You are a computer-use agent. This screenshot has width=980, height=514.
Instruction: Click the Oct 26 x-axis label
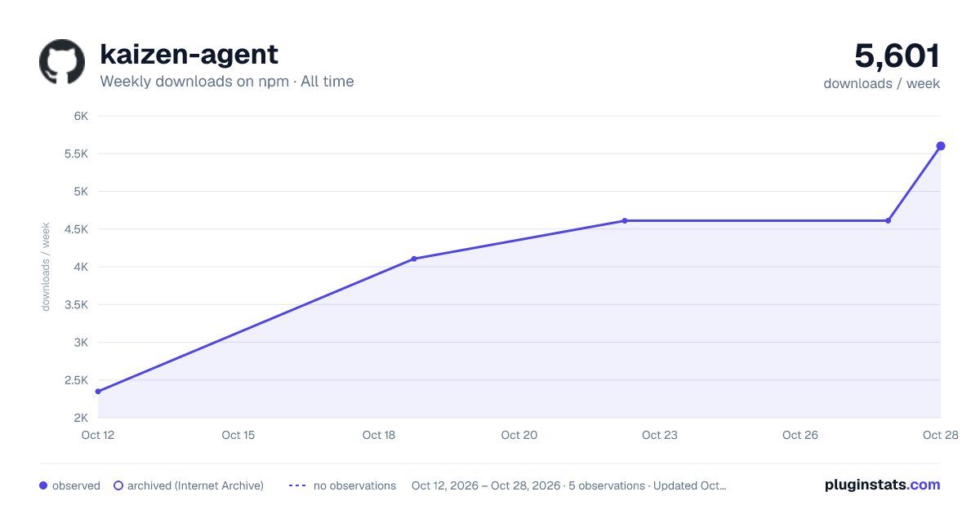[x=800, y=435]
